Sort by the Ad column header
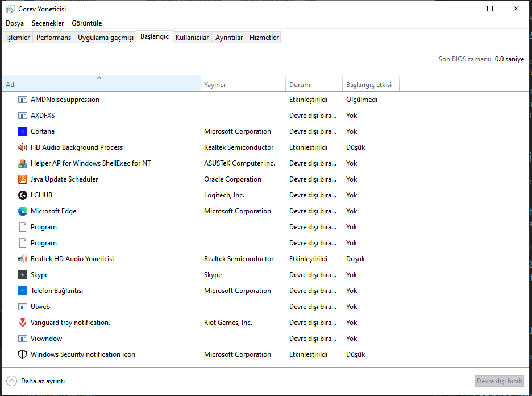 (101, 83)
